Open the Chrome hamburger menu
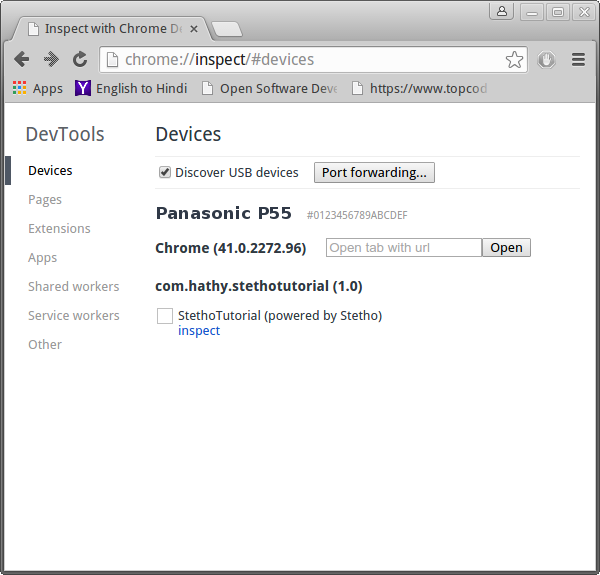 [x=578, y=60]
